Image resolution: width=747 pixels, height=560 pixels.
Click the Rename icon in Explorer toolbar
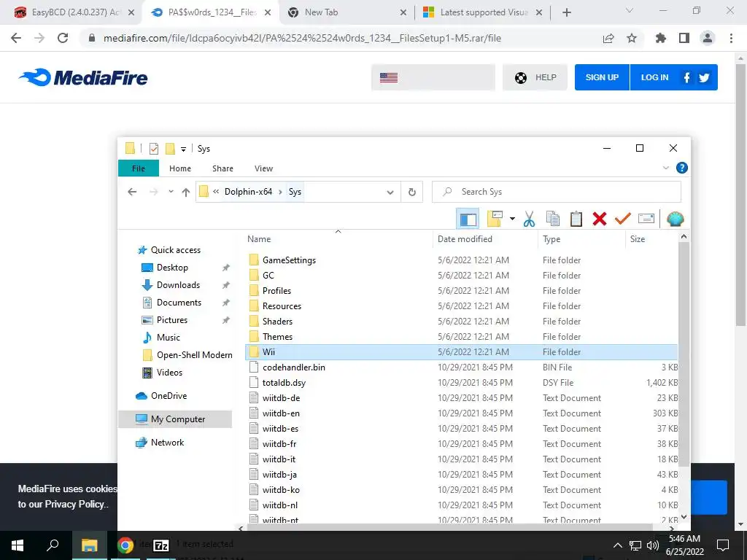tap(646, 219)
